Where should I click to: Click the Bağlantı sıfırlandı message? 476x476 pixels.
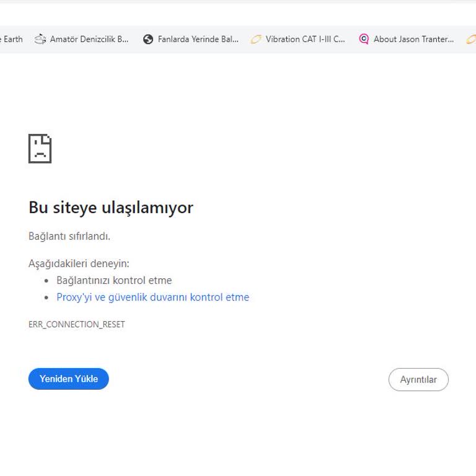point(69,236)
